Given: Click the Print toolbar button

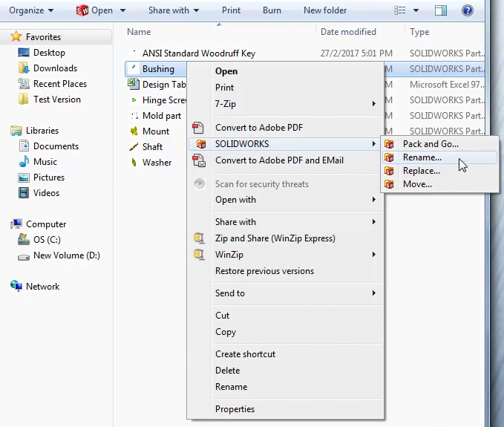Looking at the screenshot, I should pyautogui.click(x=231, y=10).
